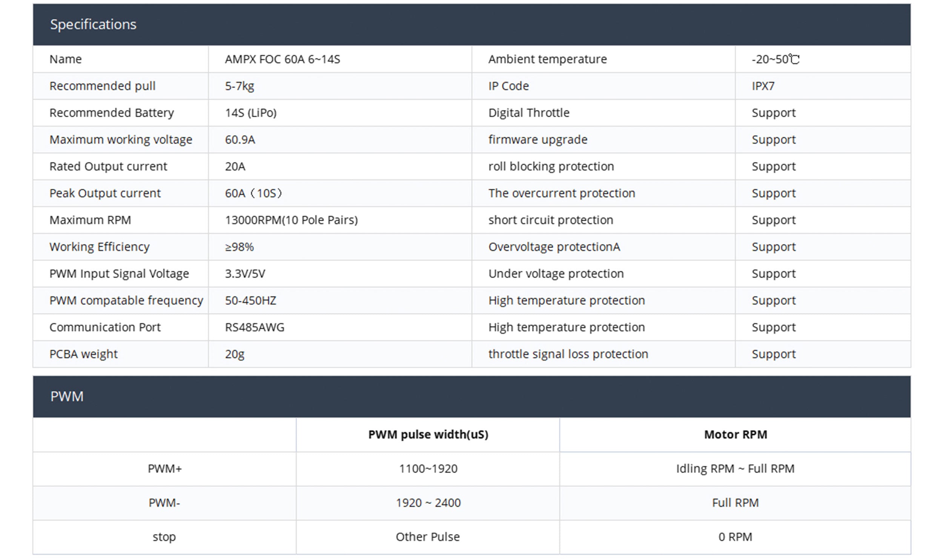This screenshot has width=943, height=560.
Task: Click the Working Efficiency label
Action: [99, 247]
